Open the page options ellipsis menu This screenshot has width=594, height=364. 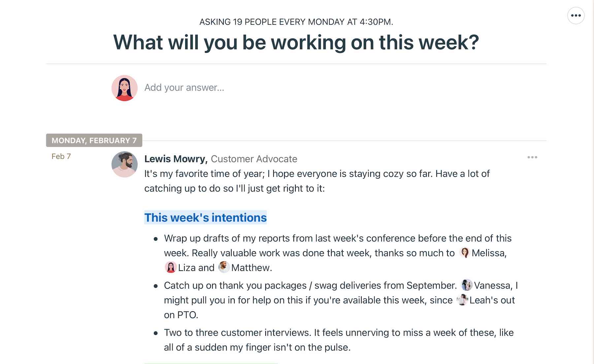576,15
